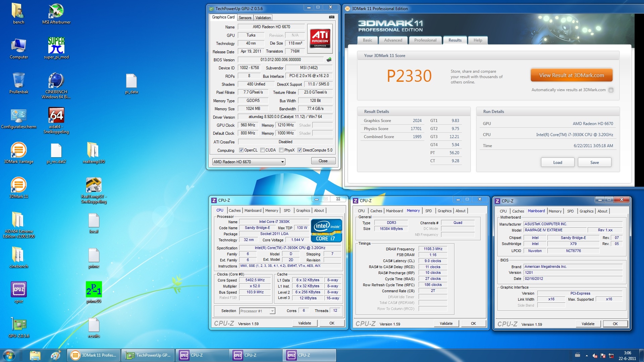Screen dimensions: 644x362
Task: Expand AMD Radeon HD 6670 dropdown
Action: pyautogui.click(x=249, y=162)
